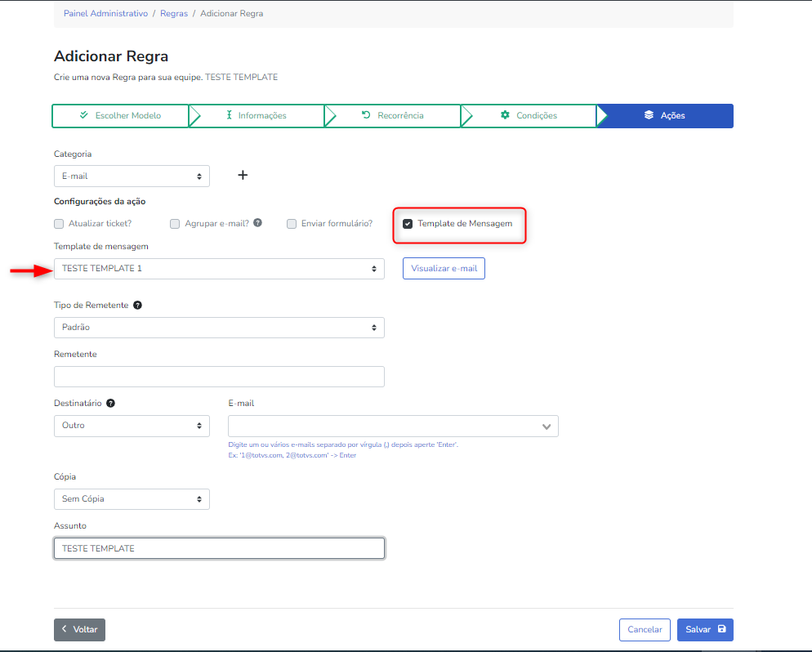
Task: Expand the Template de mensagem dropdown
Action: coord(219,268)
